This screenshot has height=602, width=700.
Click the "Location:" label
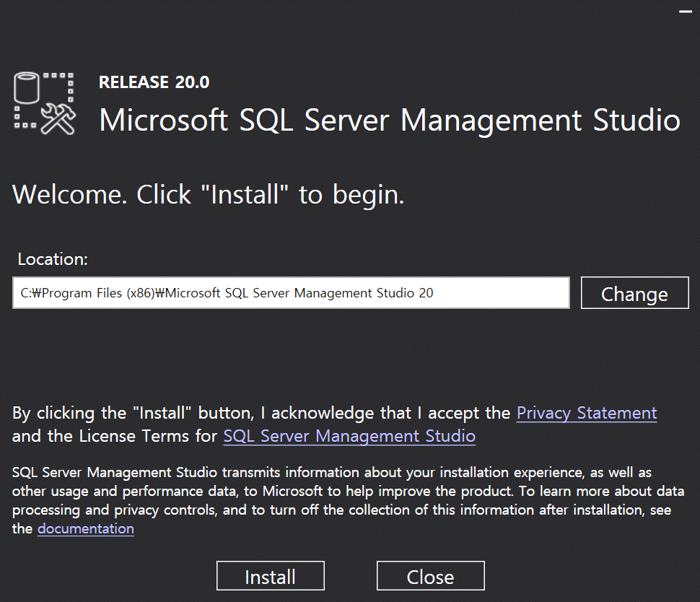coord(53,259)
